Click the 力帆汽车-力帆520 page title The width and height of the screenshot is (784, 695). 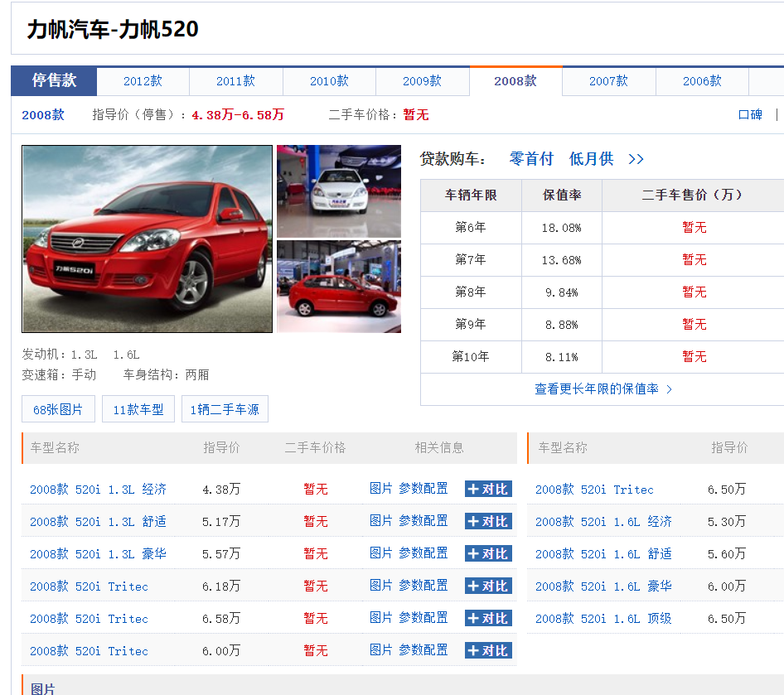pos(113,29)
